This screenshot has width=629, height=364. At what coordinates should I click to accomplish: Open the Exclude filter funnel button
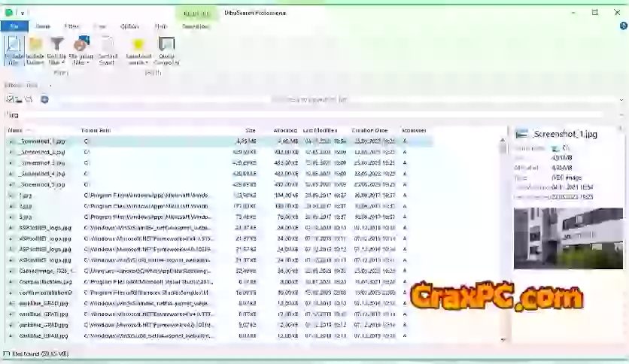[57, 50]
